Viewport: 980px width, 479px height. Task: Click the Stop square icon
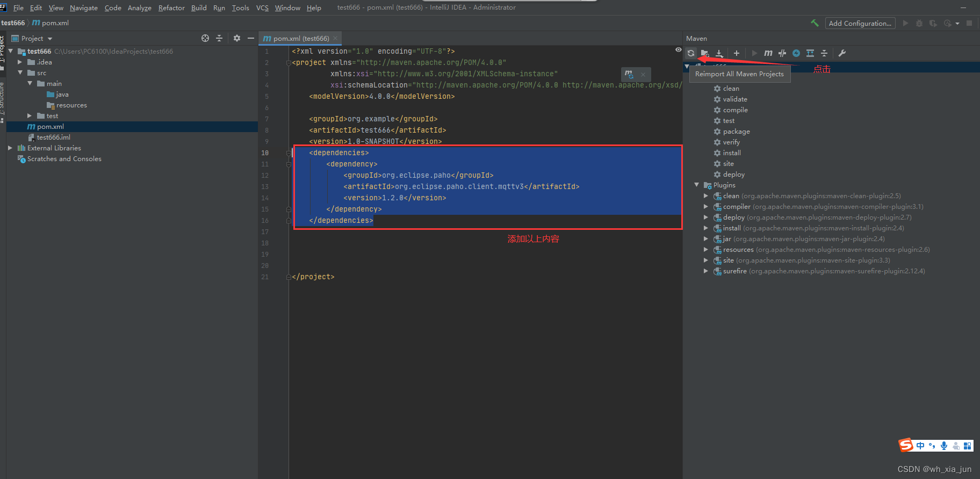pyautogui.click(x=969, y=23)
